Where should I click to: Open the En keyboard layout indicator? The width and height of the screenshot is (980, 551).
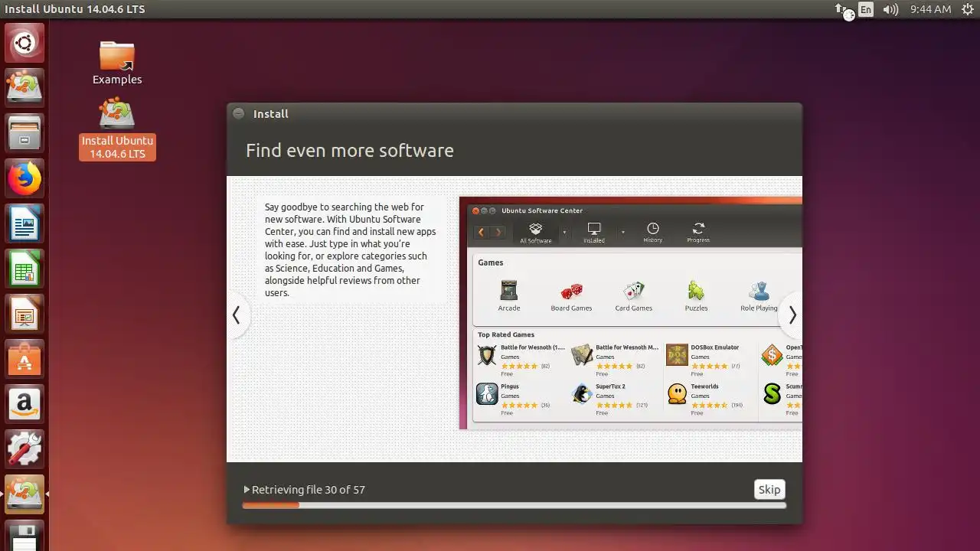(866, 9)
